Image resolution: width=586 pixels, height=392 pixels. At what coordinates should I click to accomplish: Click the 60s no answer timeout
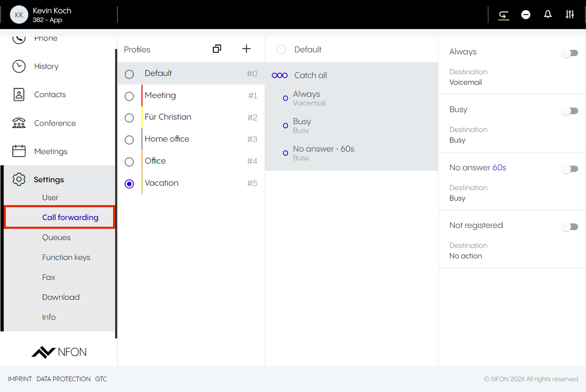pos(499,167)
